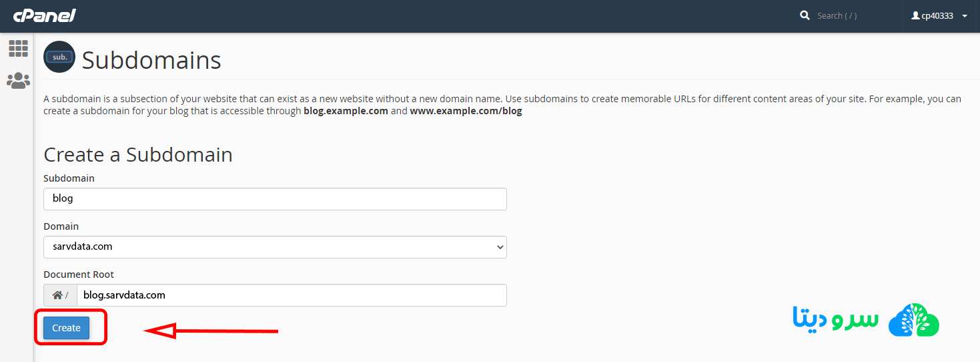Image resolution: width=980 pixels, height=362 pixels.
Task: Click the home icon before Document Root
Action: point(59,295)
